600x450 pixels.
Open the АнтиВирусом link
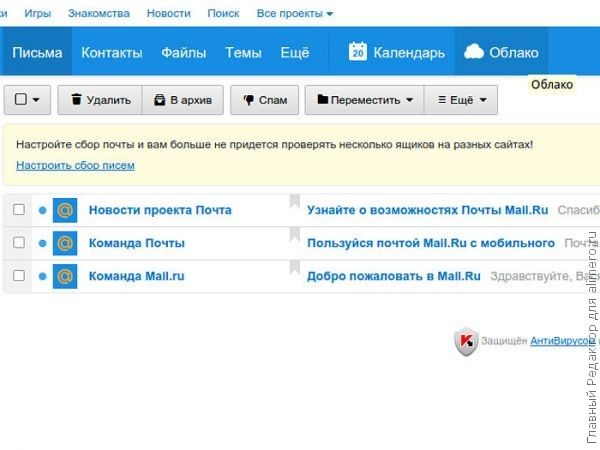pyautogui.click(x=562, y=341)
